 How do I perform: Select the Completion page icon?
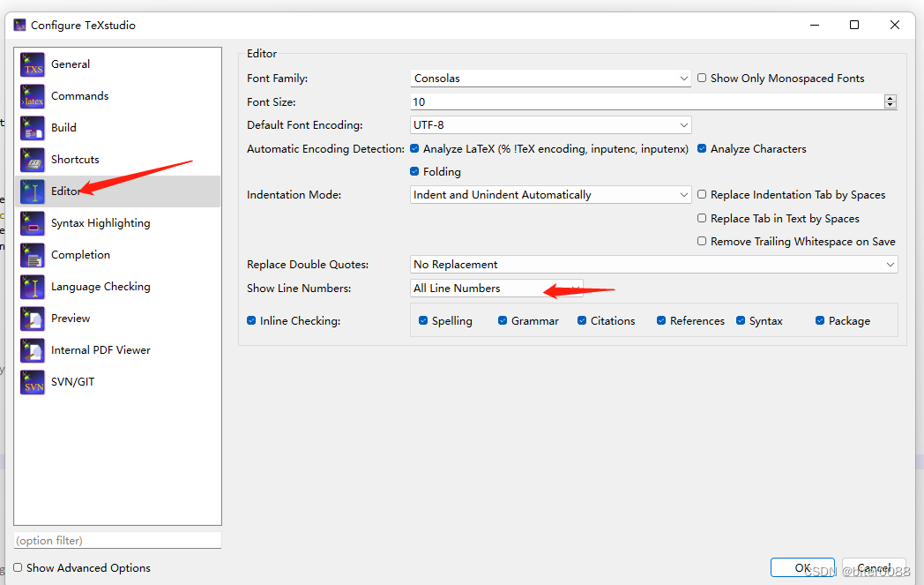point(33,255)
